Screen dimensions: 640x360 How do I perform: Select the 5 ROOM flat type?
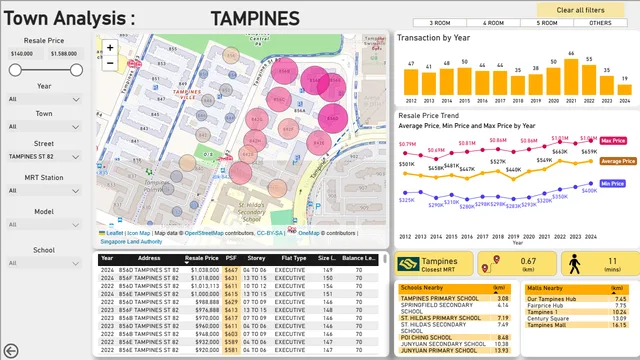pos(547,23)
